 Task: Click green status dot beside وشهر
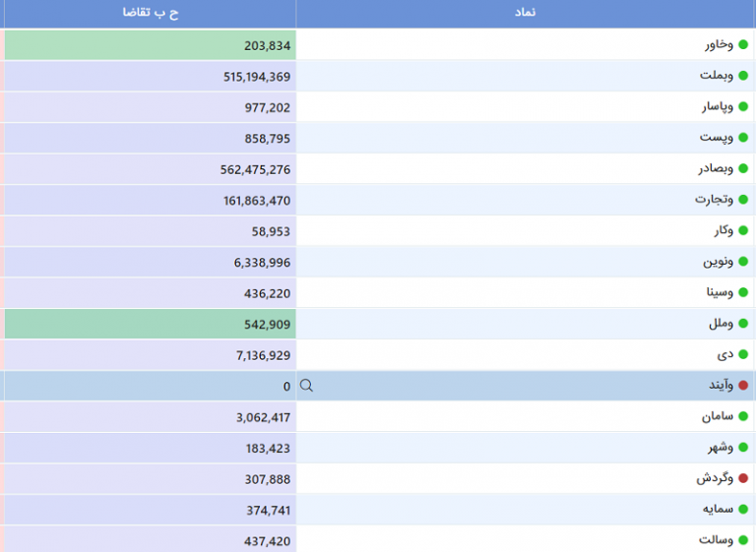point(743,447)
